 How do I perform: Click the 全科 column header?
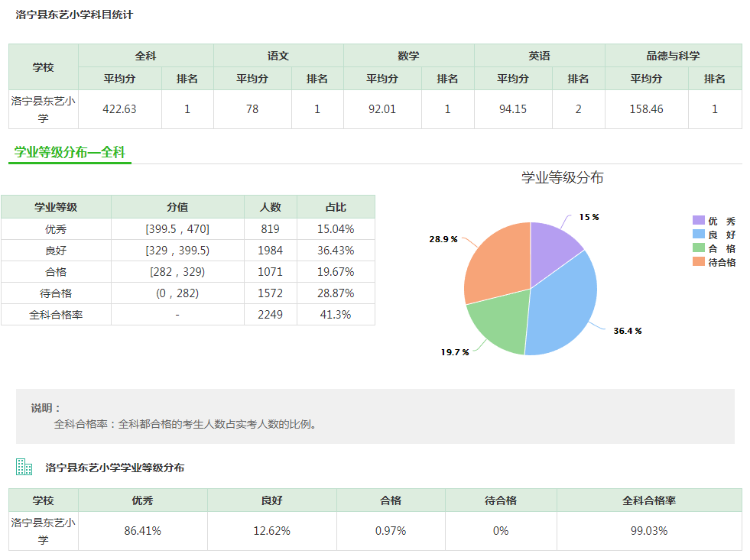pyautogui.click(x=145, y=55)
